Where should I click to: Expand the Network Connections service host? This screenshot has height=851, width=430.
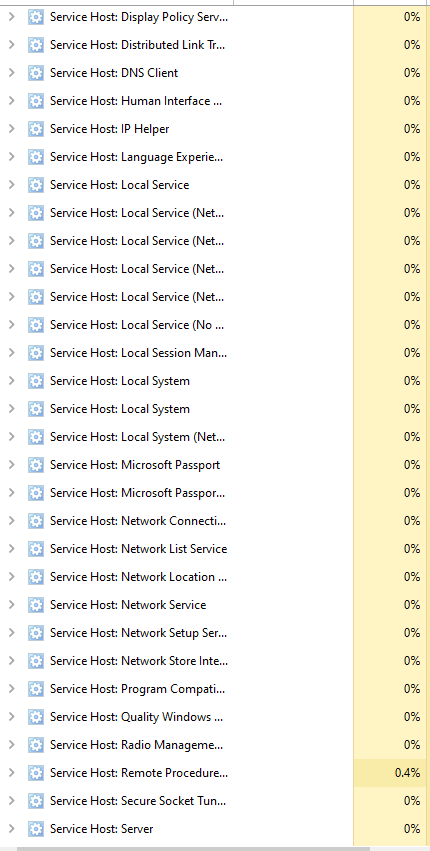pos(11,521)
